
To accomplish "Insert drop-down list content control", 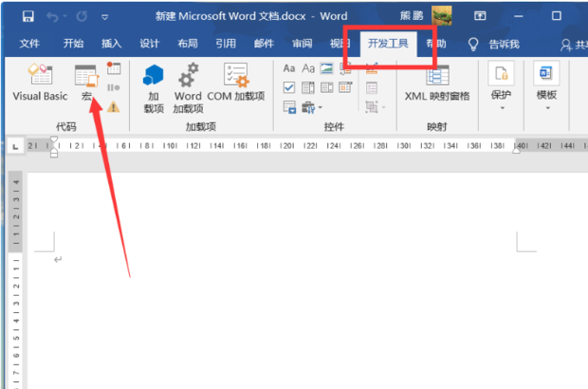I will [x=326, y=88].
